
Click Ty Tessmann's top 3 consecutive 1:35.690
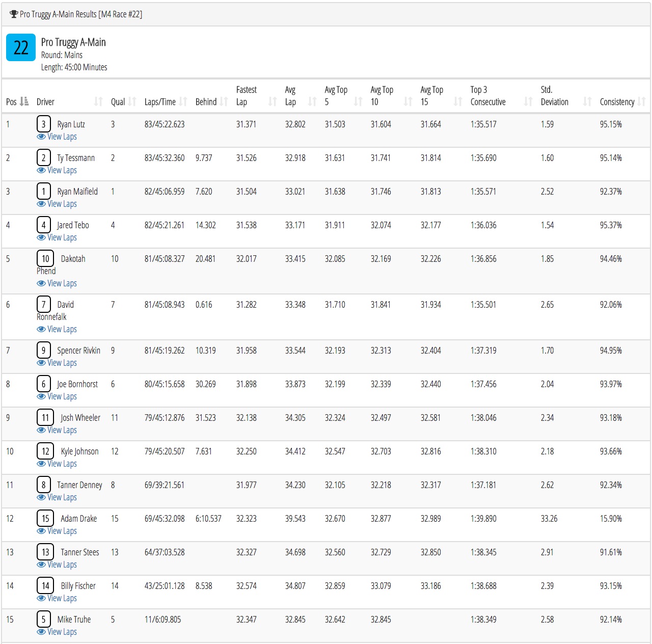click(483, 158)
